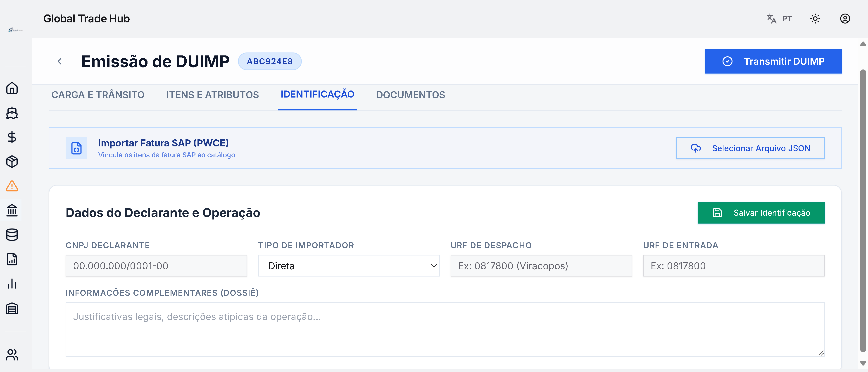868x372 pixels.
Task: Click PT language label
Action: [x=787, y=19]
